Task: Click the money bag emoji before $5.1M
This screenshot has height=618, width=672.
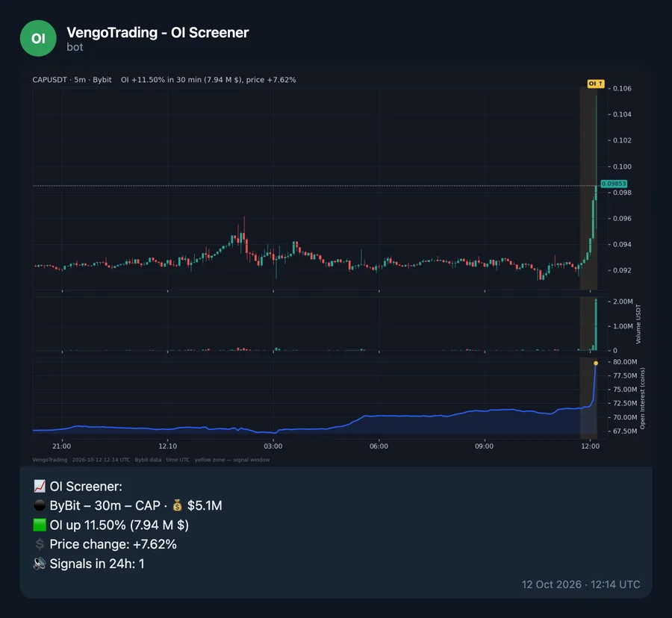Action: 178,505
